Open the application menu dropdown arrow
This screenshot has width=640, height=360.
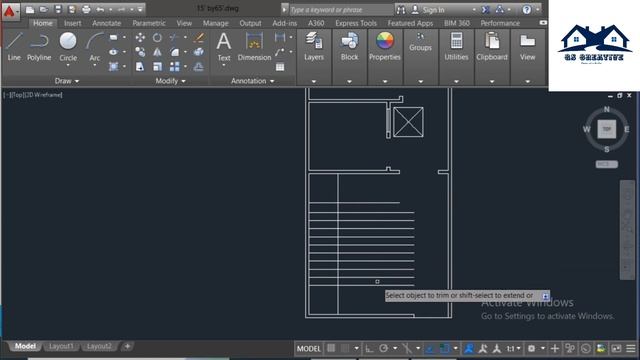[x=18, y=12]
